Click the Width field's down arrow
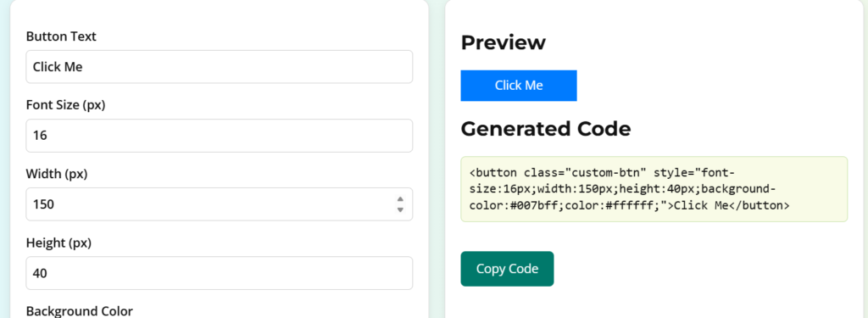 point(400,210)
